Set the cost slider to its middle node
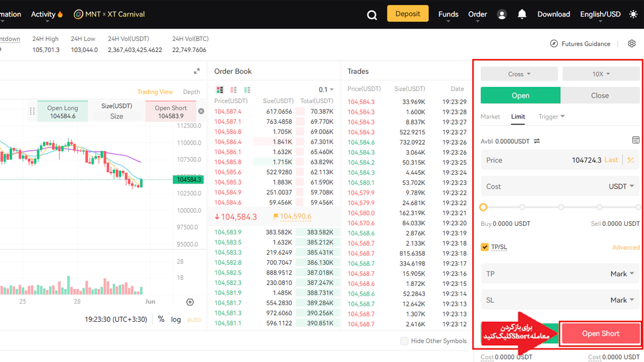 [x=561, y=207]
